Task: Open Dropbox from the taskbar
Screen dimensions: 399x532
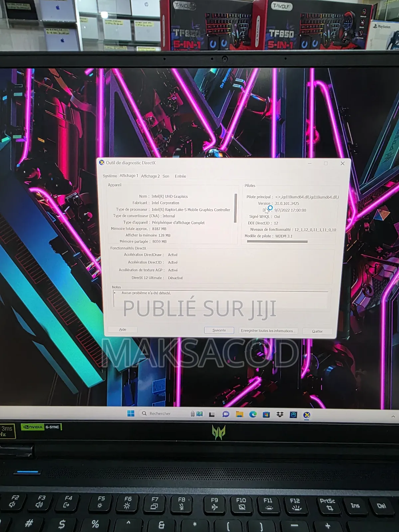Action: (280, 414)
